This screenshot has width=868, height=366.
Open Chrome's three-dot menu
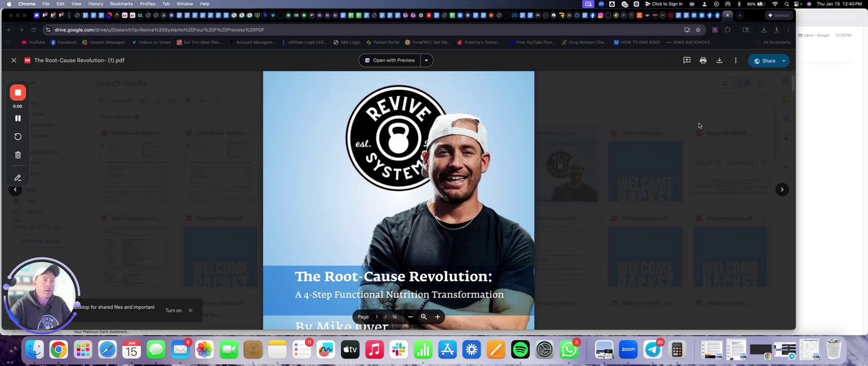pos(788,30)
